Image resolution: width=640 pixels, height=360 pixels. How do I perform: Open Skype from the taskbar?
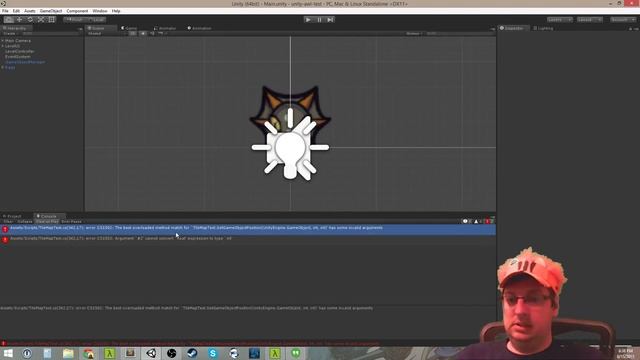[213, 353]
